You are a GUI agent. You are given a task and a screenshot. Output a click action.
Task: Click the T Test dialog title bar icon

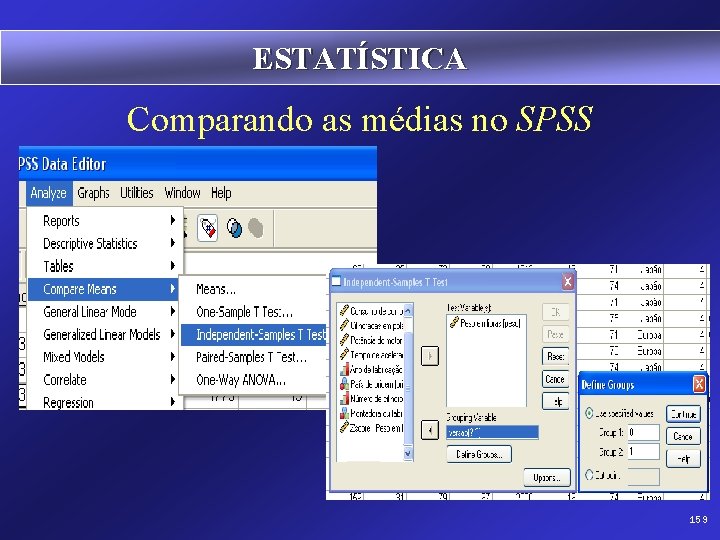pos(337,281)
